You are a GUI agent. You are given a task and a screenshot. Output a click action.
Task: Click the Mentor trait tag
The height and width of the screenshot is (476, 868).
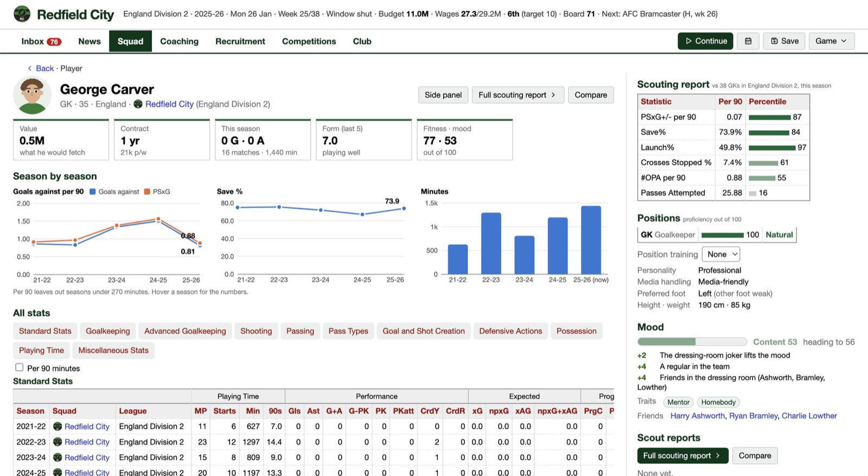[678, 402]
